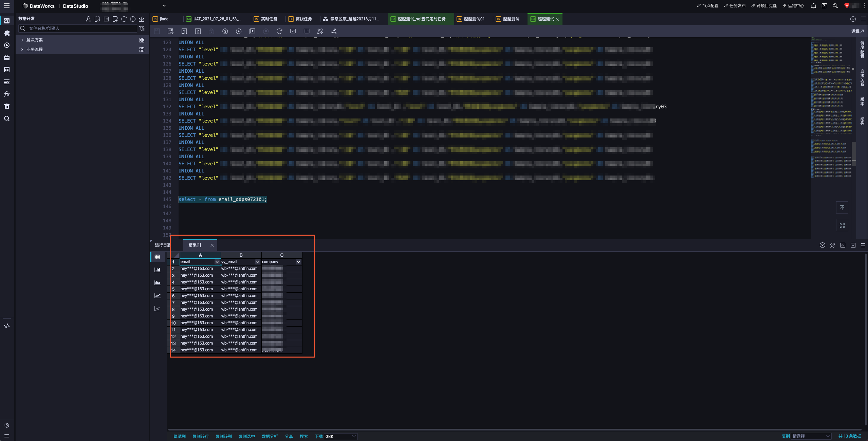
Task: Open the email column filter dropdown
Action: tap(217, 262)
